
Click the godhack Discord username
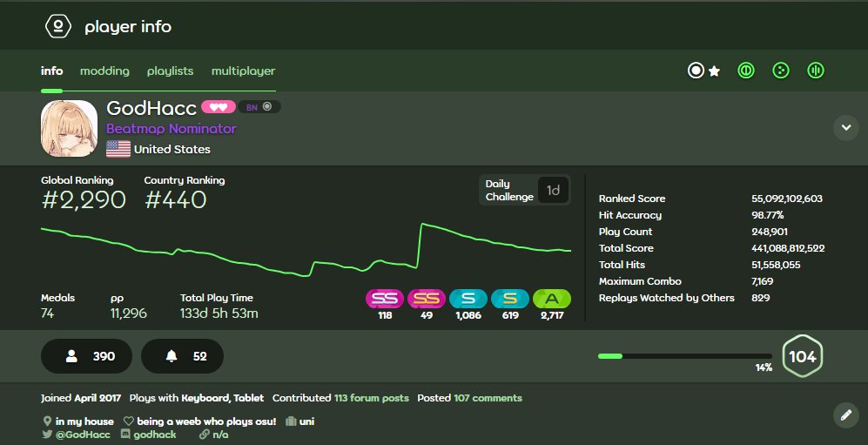(154, 435)
